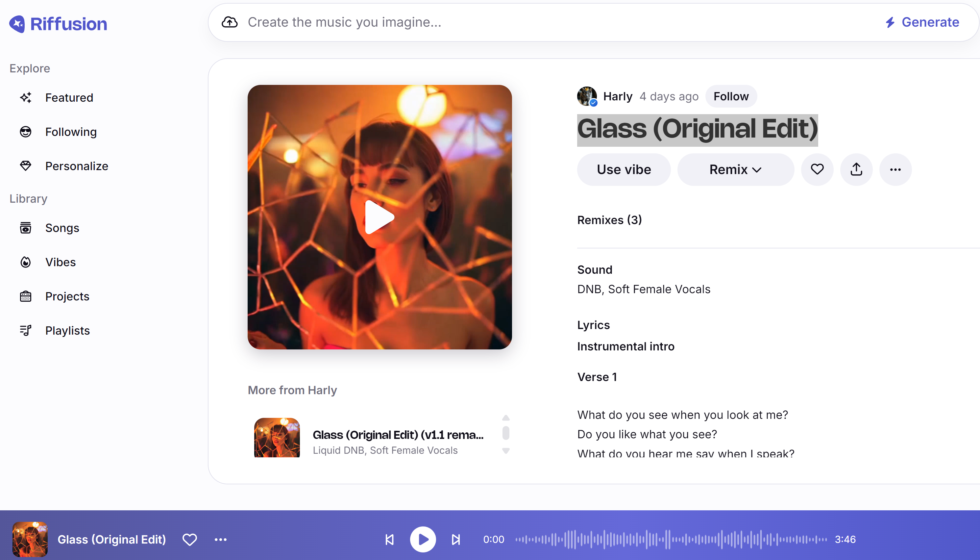Open the Following feed
The height and width of the screenshot is (560, 980).
(58, 132)
